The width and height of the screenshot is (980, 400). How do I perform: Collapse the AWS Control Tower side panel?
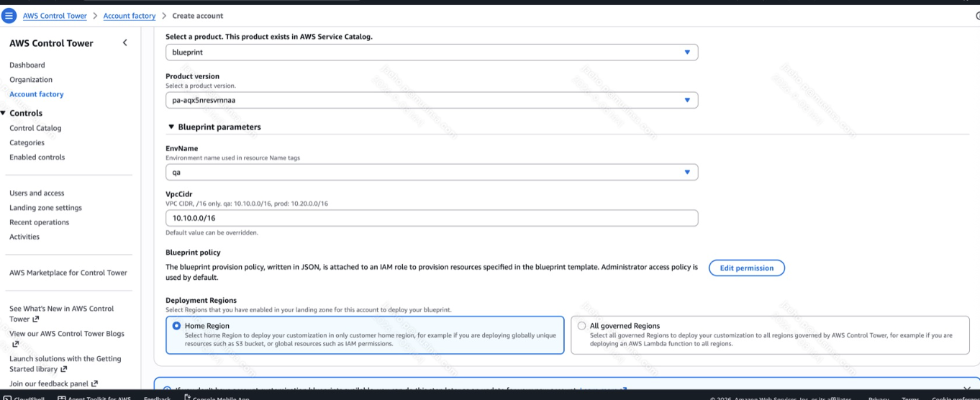(x=124, y=43)
